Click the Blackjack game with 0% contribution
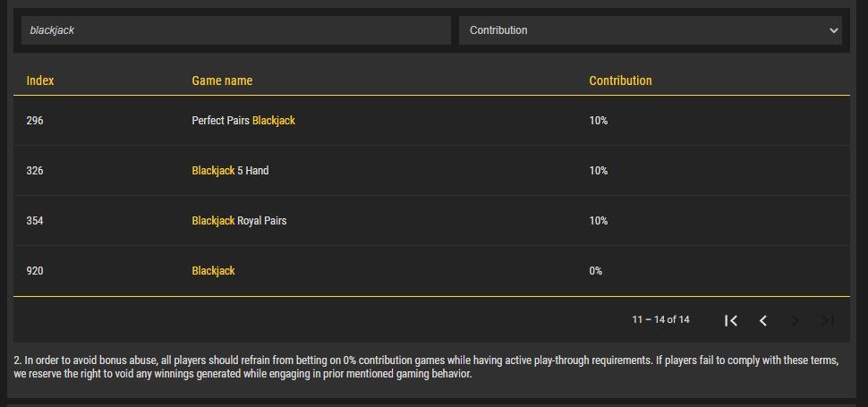The image size is (868, 407). pos(213,271)
